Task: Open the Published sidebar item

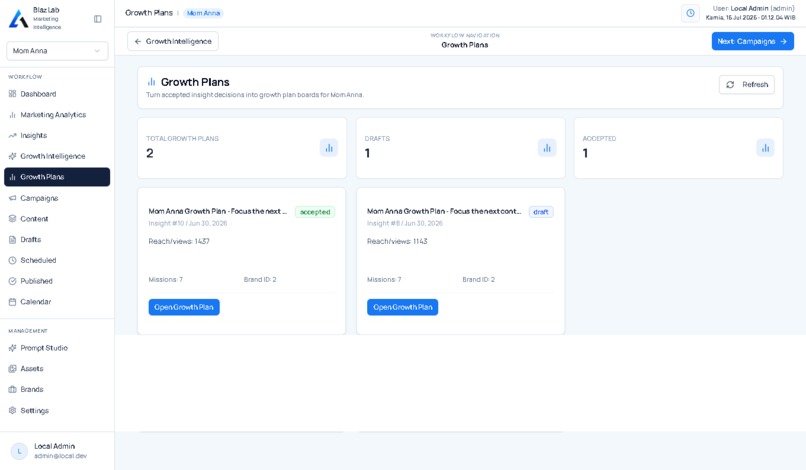Action: [57, 281]
